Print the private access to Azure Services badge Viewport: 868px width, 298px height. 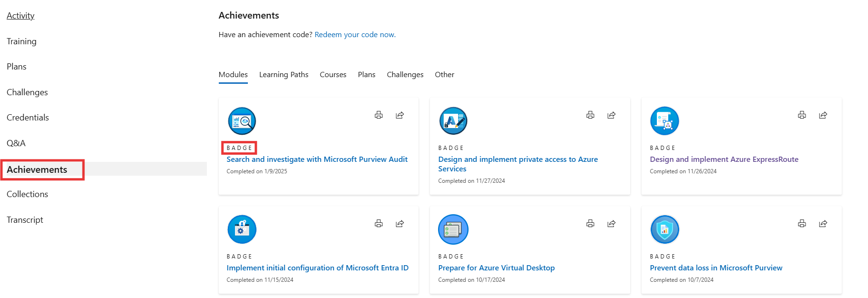pyautogui.click(x=590, y=115)
